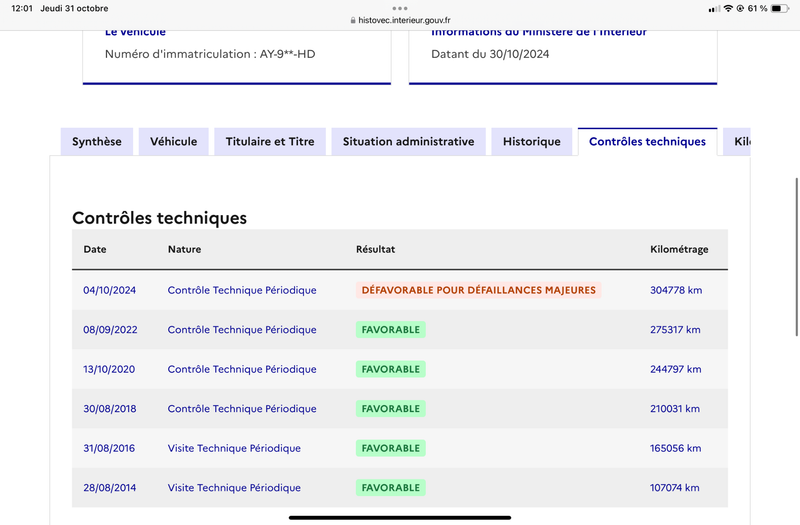Select the date 13/10/2020
The image size is (800, 525).
[x=109, y=369]
